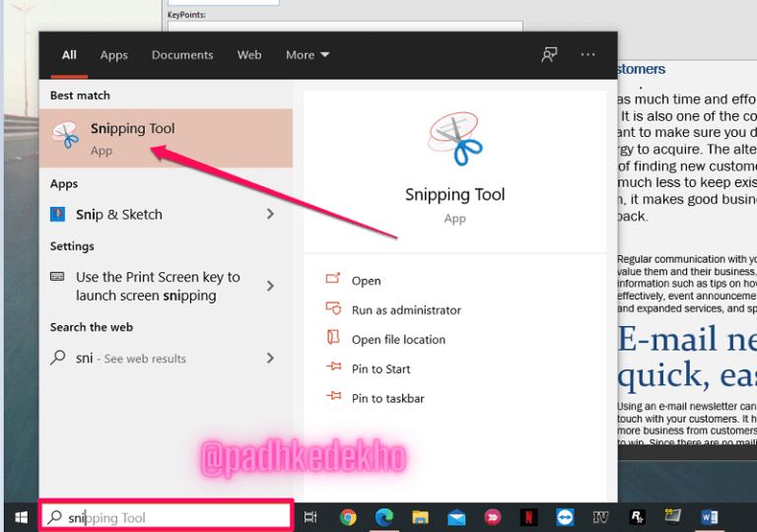Launch Google Chrome from the taskbar
The image size is (757, 532).
(348, 517)
